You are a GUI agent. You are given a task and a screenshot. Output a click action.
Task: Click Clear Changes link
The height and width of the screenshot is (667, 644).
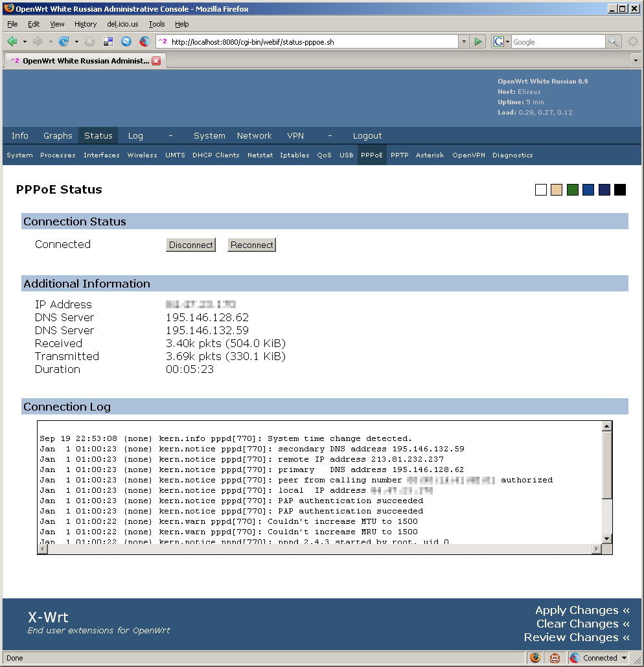tap(582, 624)
